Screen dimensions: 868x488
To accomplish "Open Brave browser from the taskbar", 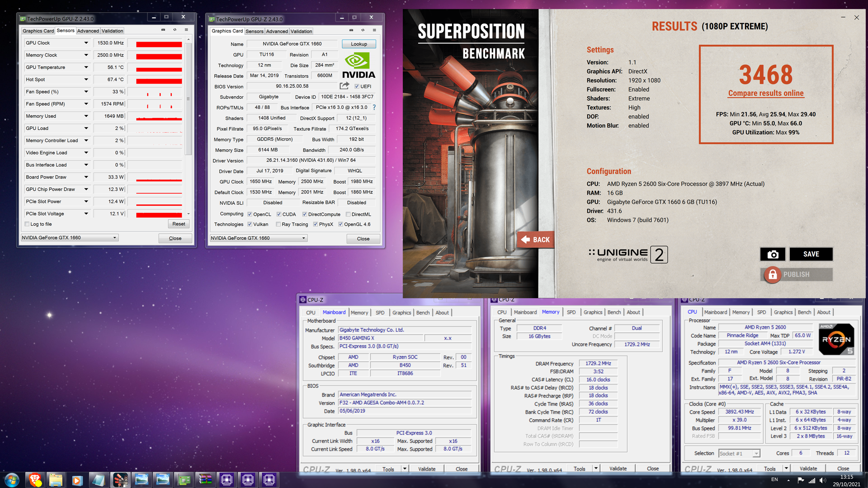I will click(x=35, y=480).
